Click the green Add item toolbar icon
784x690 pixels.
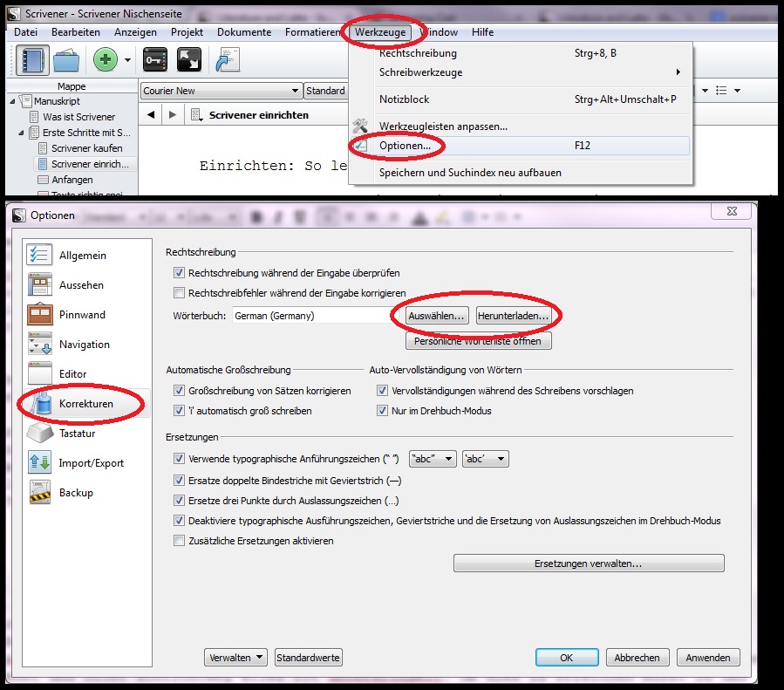[x=105, y=58]
